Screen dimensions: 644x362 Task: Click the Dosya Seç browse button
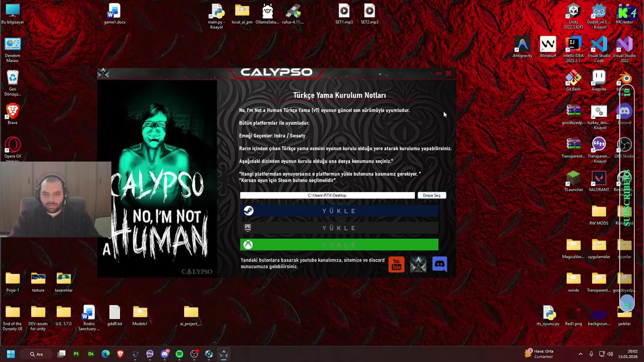(431, 195)
